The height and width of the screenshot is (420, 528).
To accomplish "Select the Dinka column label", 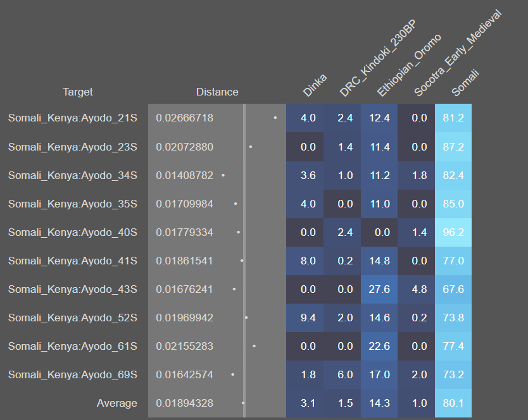I will pos(315,85).
